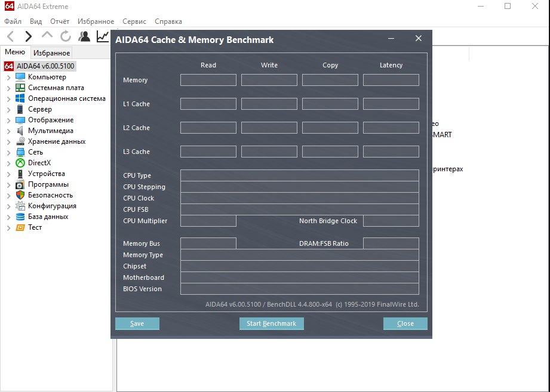Click the Back navigation arrow
The width and height of the screenshot is (550, 392).
coord(11,36)
